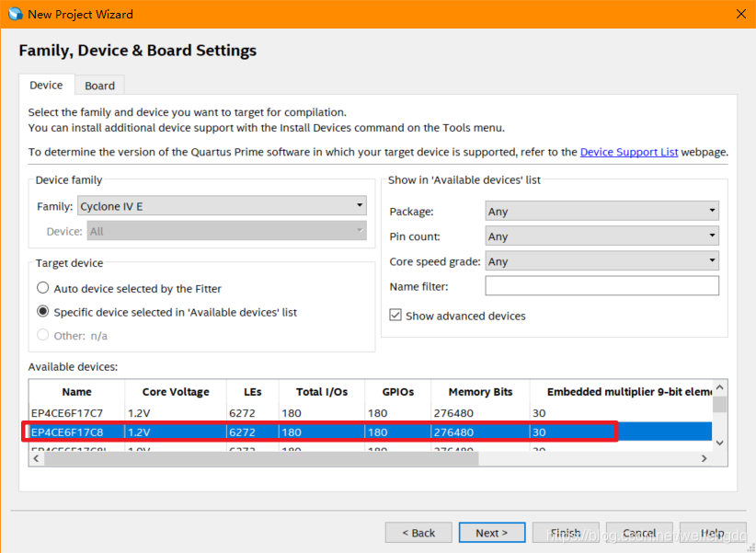Open the disabled Device dropdown showing All
The width and height of the screenshot is (756, 553).
(x=226, y=231)
